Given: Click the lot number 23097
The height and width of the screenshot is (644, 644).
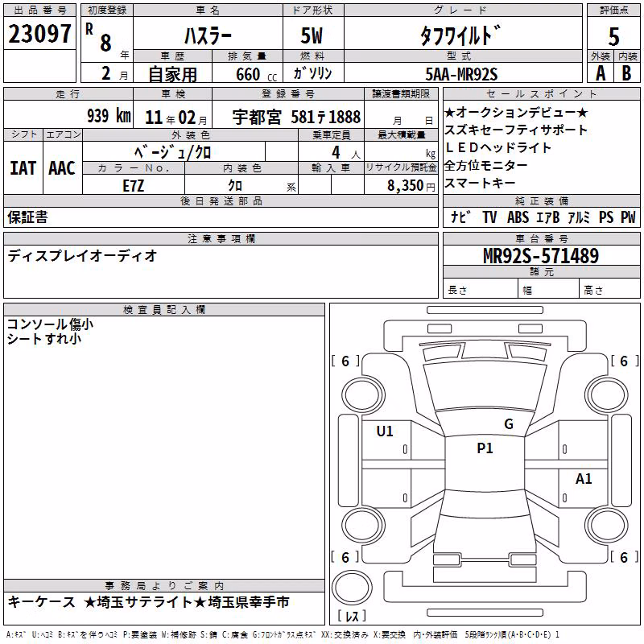Looking at the screenshot, I should pos(39,34).
